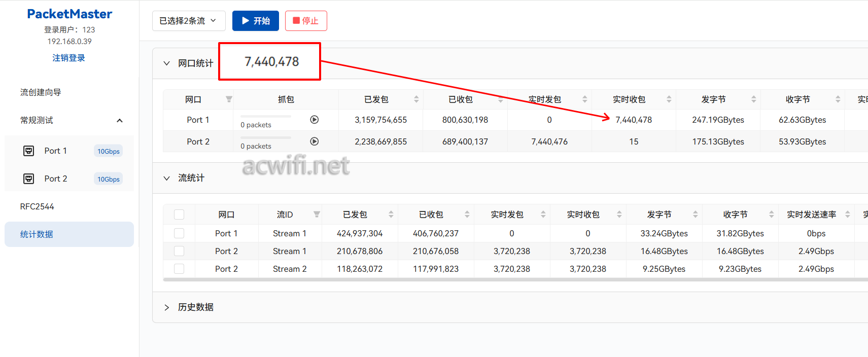Check the Port 1 Stream 1 row checkbox
868x357 pixels.
[179, 233]
